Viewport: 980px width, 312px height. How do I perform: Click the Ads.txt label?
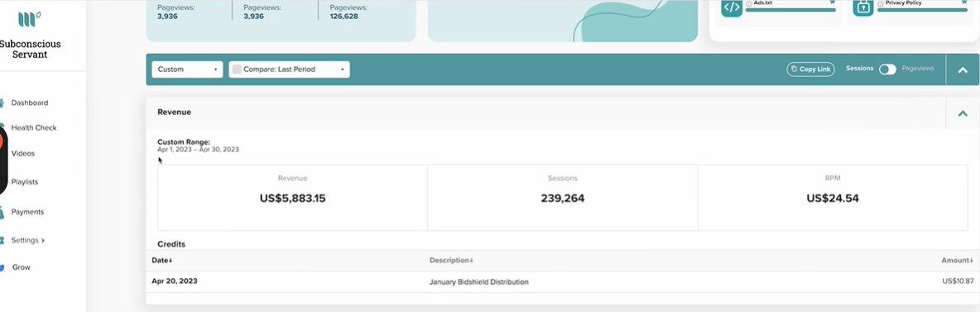(x=763, y=3)
